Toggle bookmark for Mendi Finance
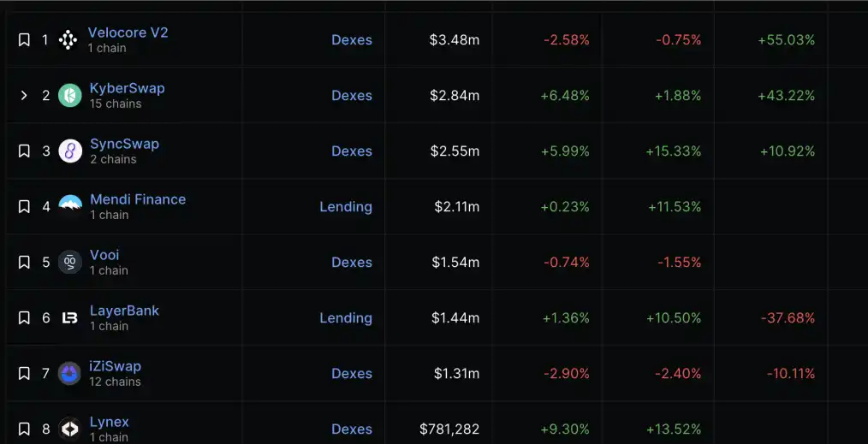868x444 pixels. pyautogui.click(x=24, y=206)
